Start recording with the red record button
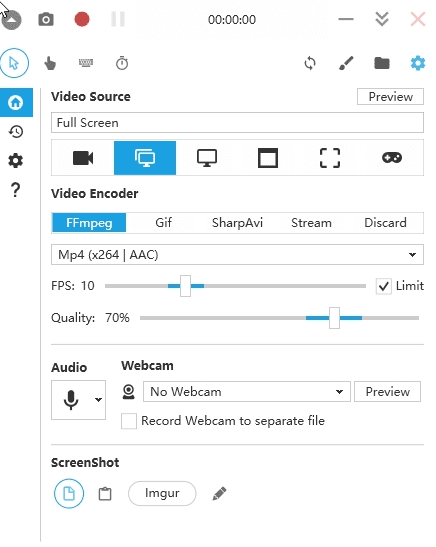This screenshot has width=436, height=547. [82, 19]
